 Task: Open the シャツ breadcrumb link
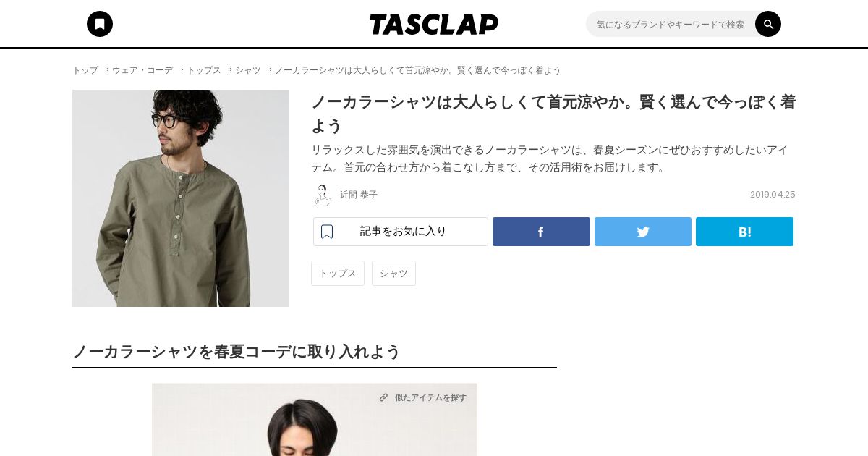pos(248,70)
